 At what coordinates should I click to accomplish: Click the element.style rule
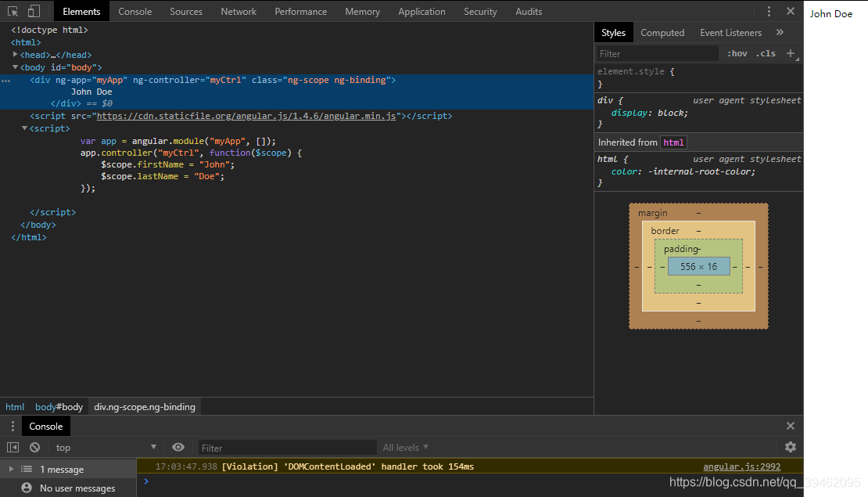636,71
